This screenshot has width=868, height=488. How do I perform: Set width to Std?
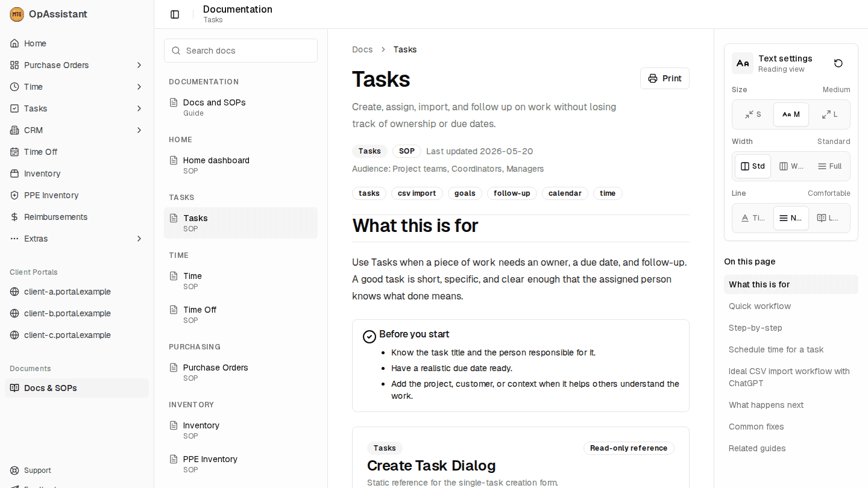coord(753,166)
